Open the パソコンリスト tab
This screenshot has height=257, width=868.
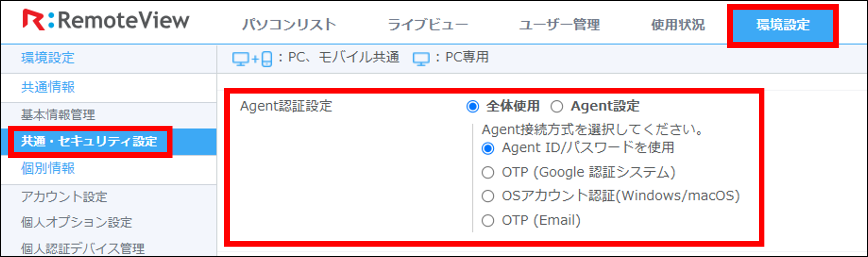tap(289, 25)
